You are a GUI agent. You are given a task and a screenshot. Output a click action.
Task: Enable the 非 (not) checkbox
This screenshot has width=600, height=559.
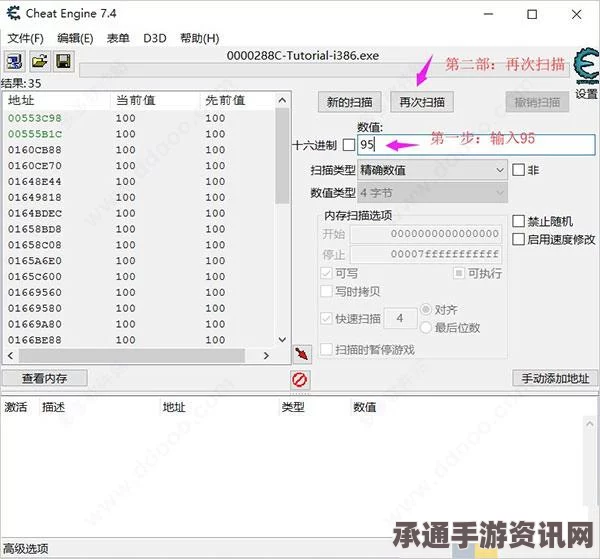[x=518, y=169]
